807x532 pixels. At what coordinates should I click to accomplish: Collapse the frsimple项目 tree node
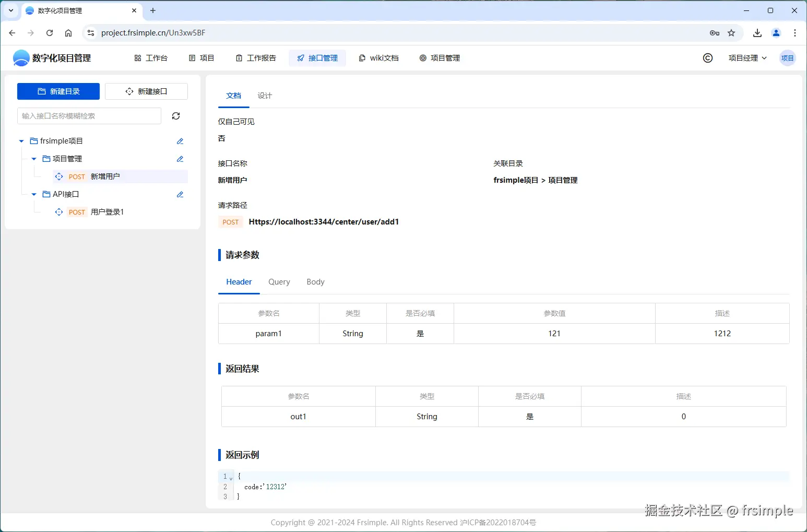(x=21, y=141)
